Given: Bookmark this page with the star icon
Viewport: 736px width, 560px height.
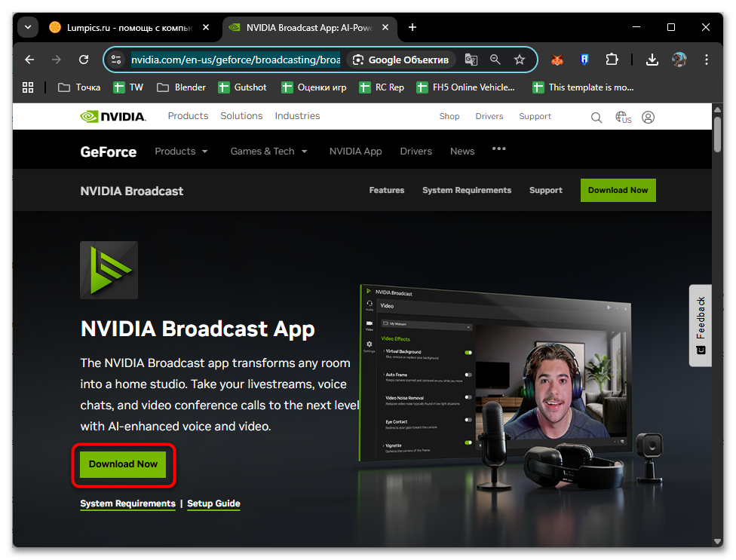Looking at the screenshot, I should [x=519, y=60].
